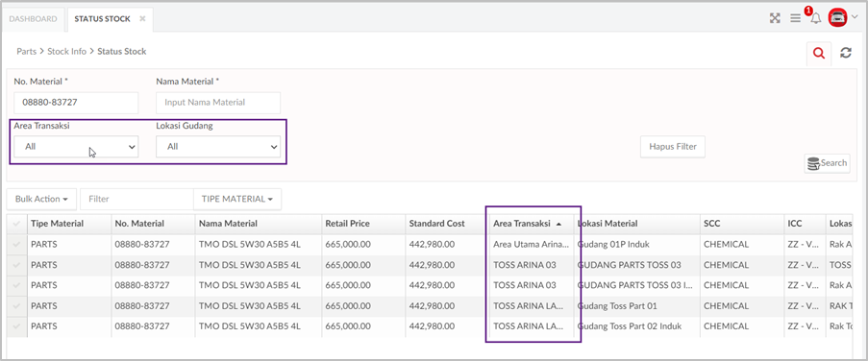Click the fullscreen expand icon
The width and height of the screenshot is (868, 361).
[775, 18]
